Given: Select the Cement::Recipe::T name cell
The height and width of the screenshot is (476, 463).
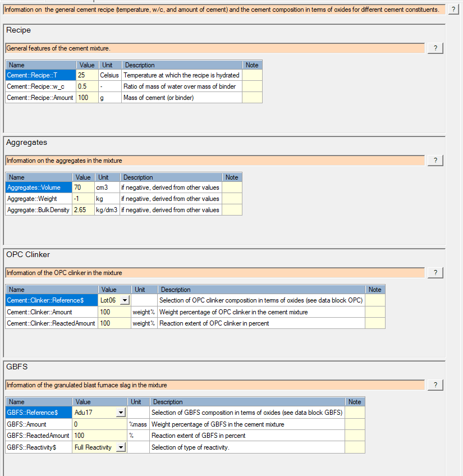Looking at the screenshot, I should click(40, 75).
